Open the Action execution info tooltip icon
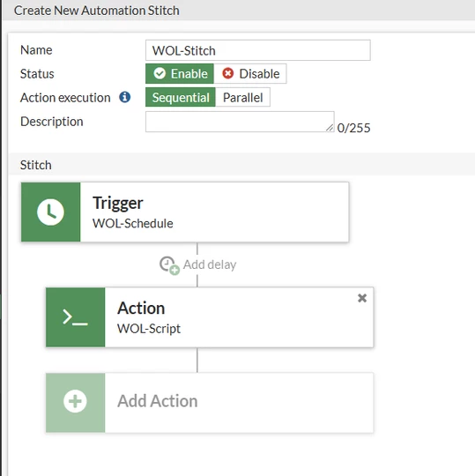Screen dimensions: 475x476 (125, 98)
